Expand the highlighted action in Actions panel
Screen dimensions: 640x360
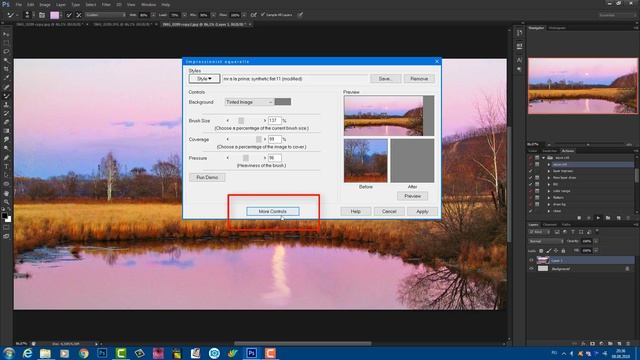pos(549,164)
